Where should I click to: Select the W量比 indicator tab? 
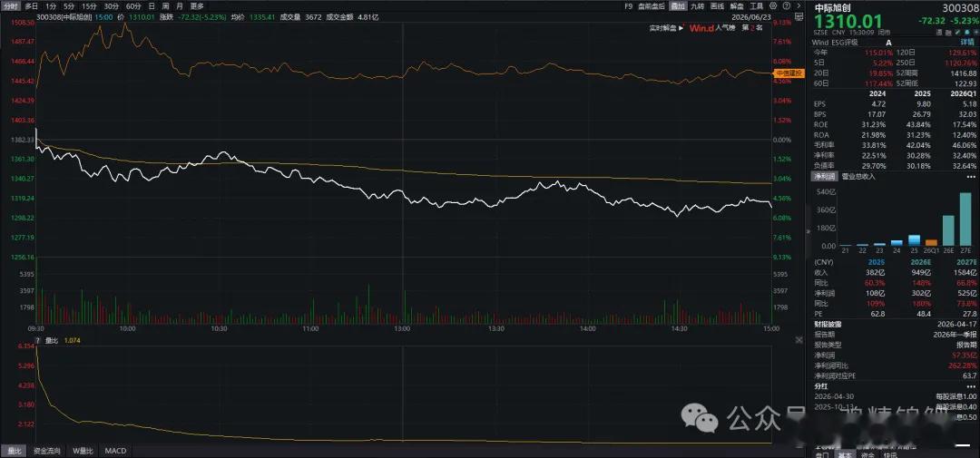(83, 451)
